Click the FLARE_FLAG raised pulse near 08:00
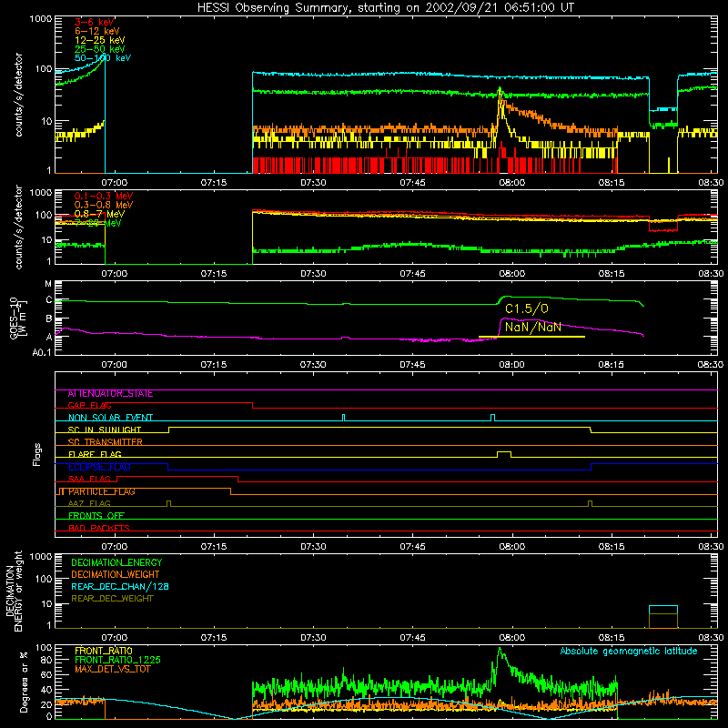This screenshot has height=728, width=728. click(504, 454)
